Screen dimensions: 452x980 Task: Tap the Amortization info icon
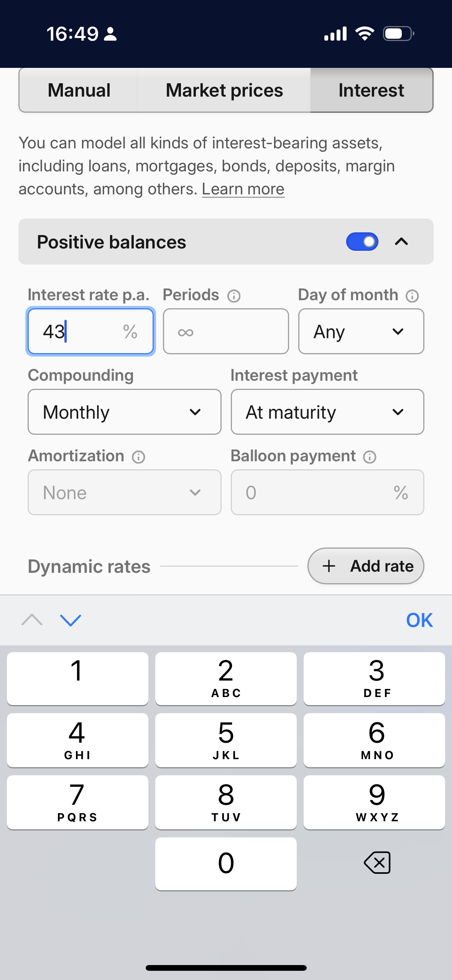pos(138,457)
